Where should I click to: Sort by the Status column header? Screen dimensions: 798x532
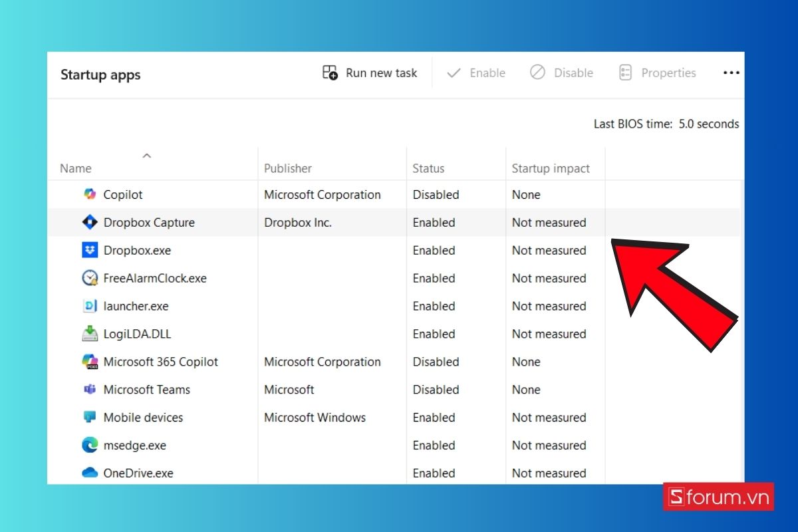coord(428,169)
